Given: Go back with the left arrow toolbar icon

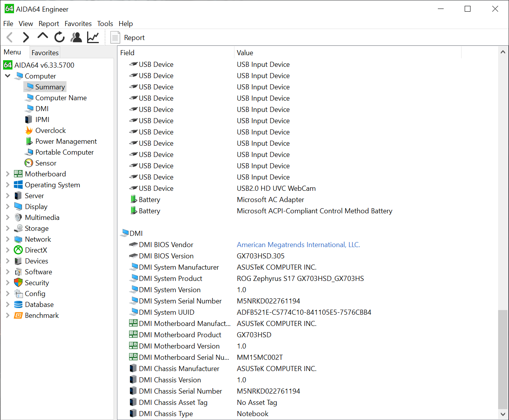Looking at the screenshot, I should click(10, 37).
